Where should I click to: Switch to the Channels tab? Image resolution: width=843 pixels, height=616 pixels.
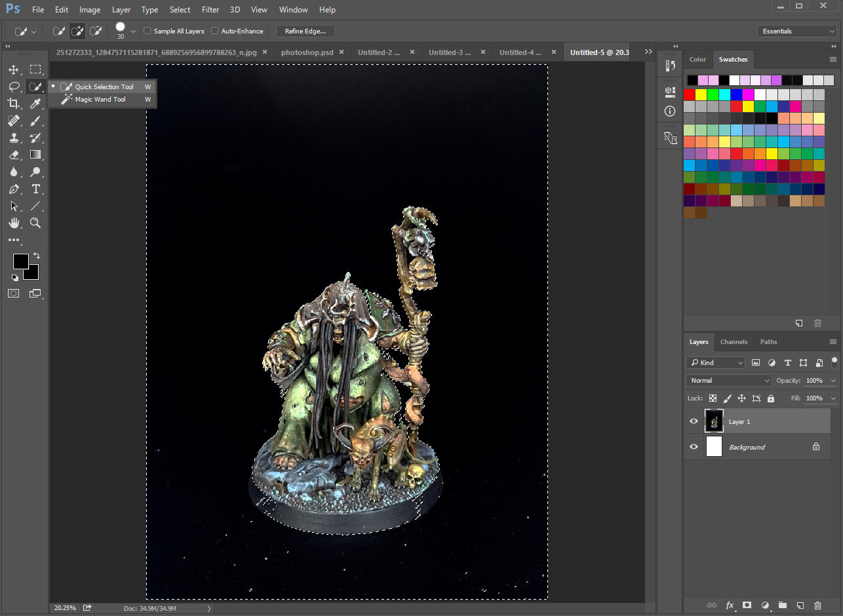734,341
